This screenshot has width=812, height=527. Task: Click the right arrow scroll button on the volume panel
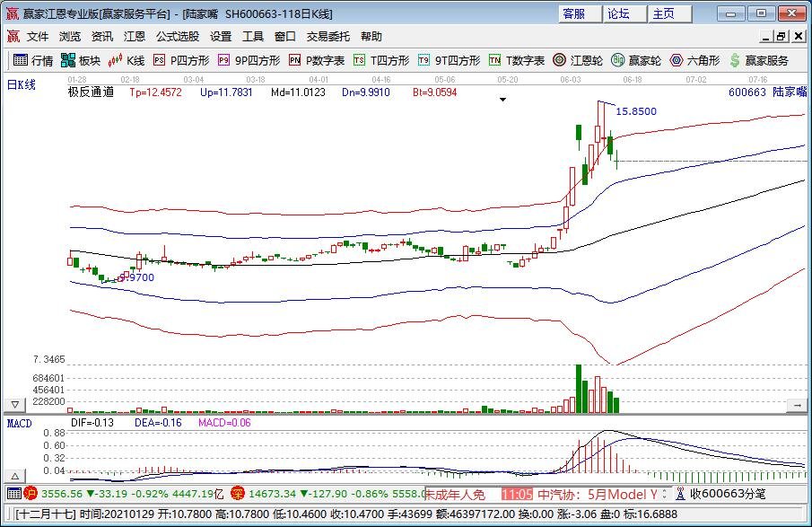coord(798,405)
